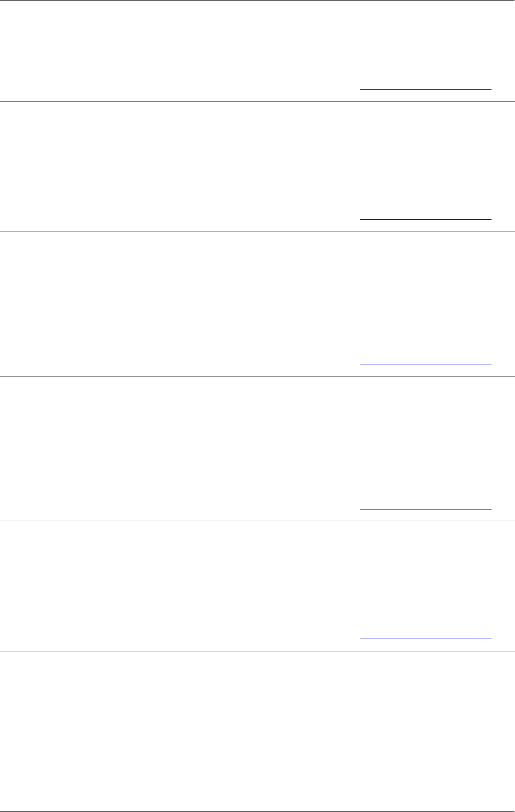515x812 pixels.
Task: Click the thick separator below the first link
Action: pyautogui.click(x=257, y=101)
